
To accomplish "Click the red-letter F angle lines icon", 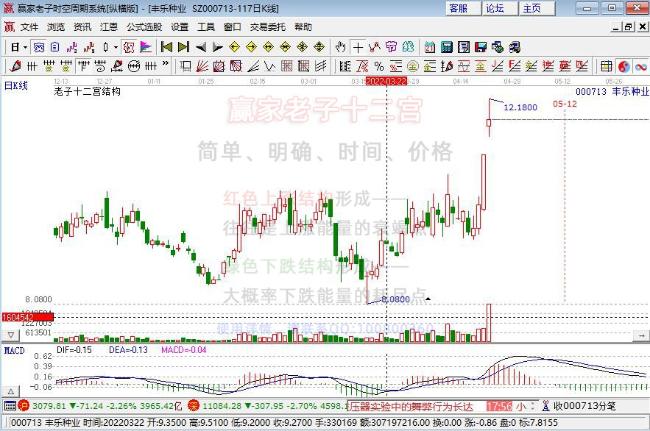I will click(514, 66).
